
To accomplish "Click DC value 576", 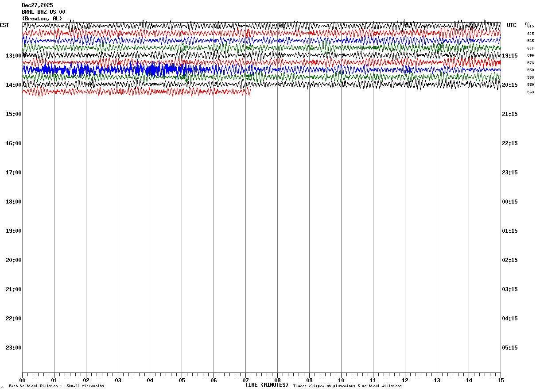I will [x=531, y=63].
